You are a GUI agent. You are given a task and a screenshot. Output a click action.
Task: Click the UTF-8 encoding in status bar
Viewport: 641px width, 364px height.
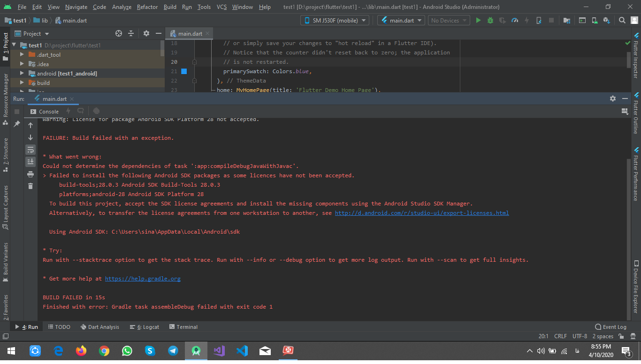click(580, 336)
